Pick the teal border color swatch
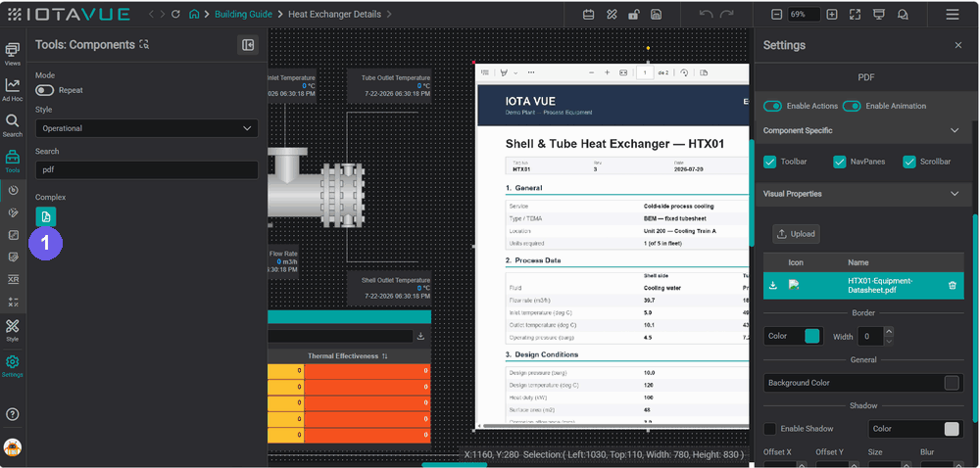The height and width of the screenshot is (468, 980). tap(811, 337)
